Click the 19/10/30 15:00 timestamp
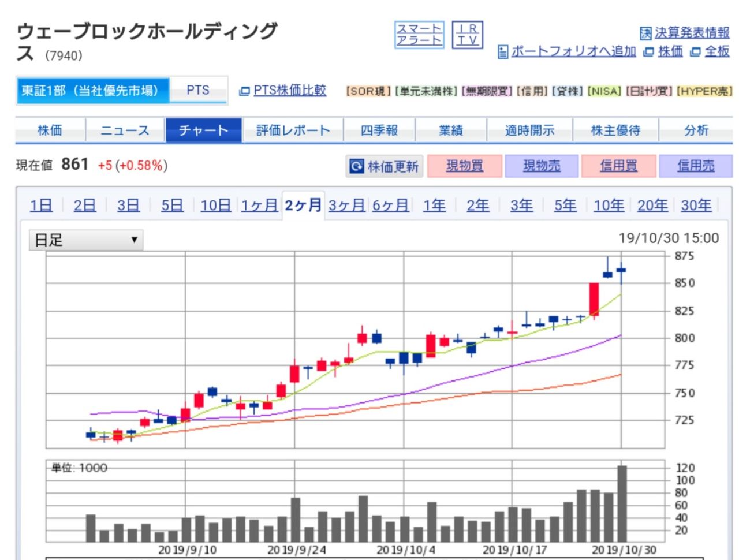Viewport: 739px width, 560px height. point(669,238)
